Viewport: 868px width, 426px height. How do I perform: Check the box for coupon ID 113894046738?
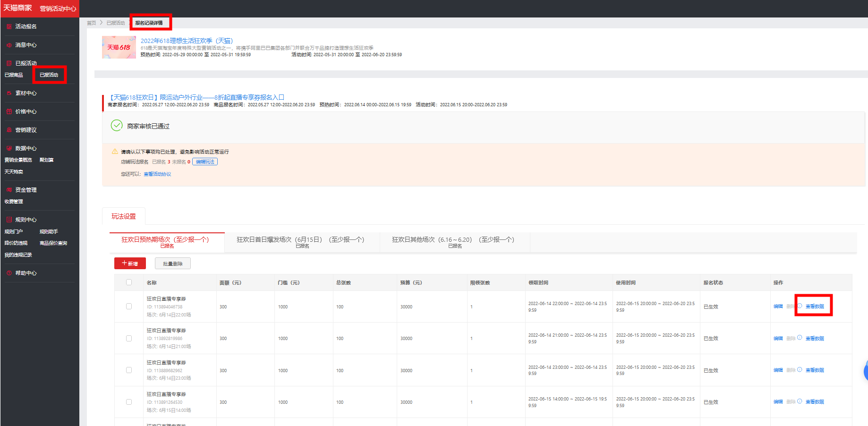pyautogui.click(x=129, y=307)
